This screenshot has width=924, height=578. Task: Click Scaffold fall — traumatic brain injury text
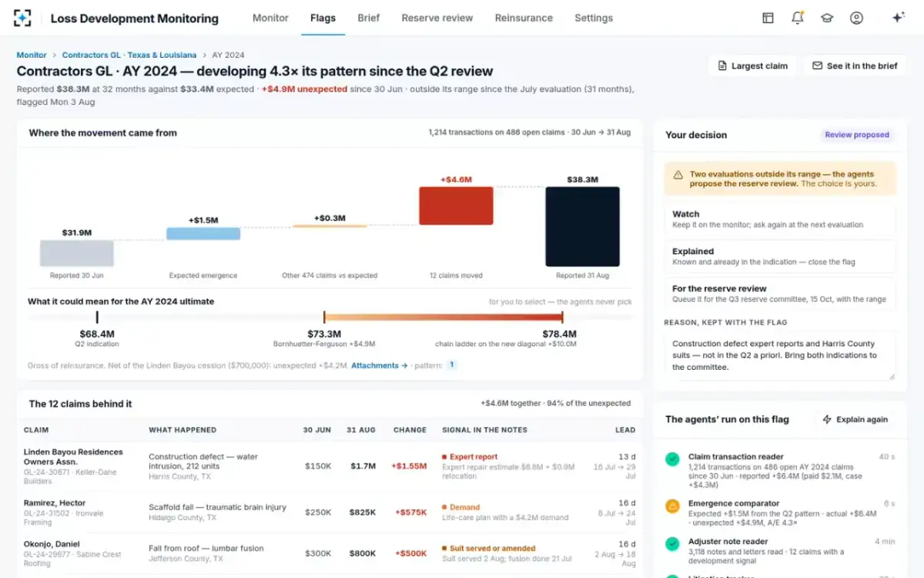click(217, 507)
